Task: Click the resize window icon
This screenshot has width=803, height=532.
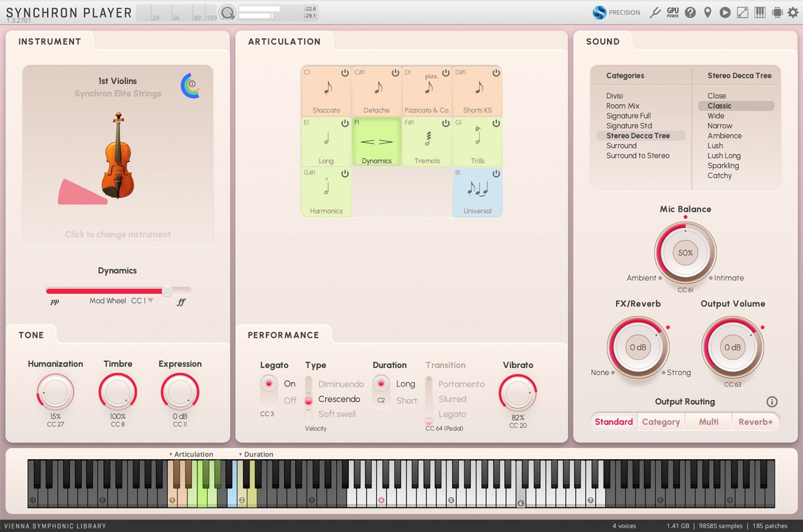Action: tap(742, 12)
